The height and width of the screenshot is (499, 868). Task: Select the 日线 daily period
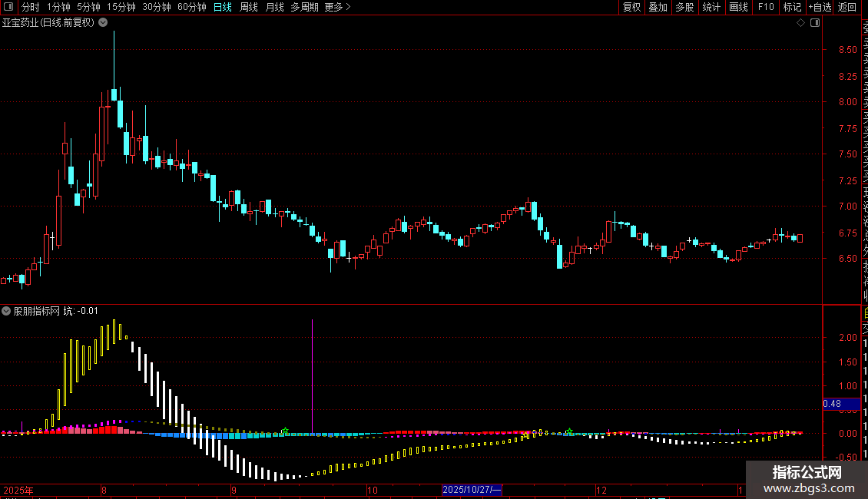coord(223,7)
